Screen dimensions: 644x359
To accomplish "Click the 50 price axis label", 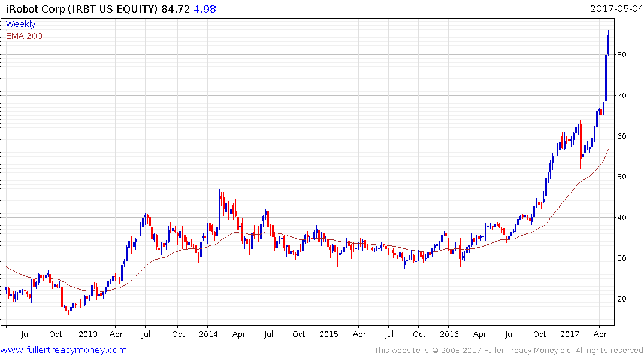I will coord(621,177).
